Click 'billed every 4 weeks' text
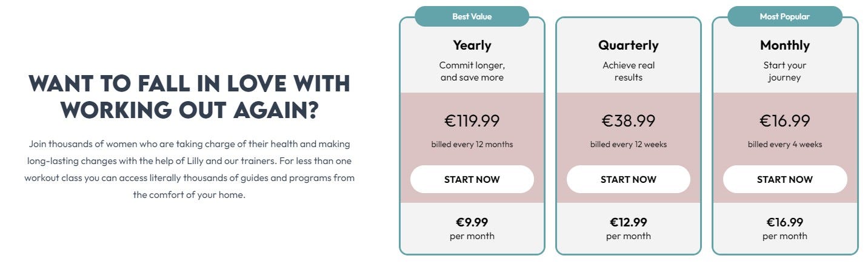 784,145
